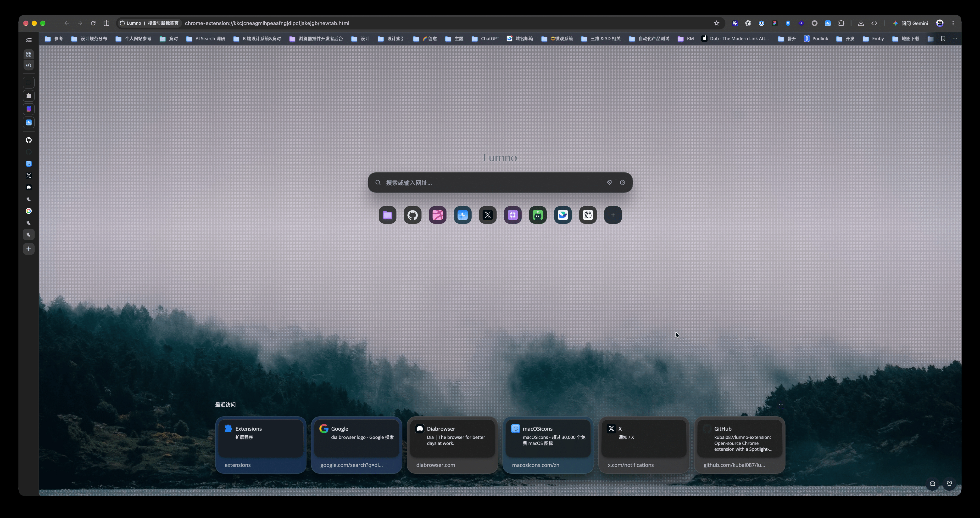Viewport: 980px width, 518px height.
Task: Open the pink Dribbble shortcut tile
Action: click(438, 215)
